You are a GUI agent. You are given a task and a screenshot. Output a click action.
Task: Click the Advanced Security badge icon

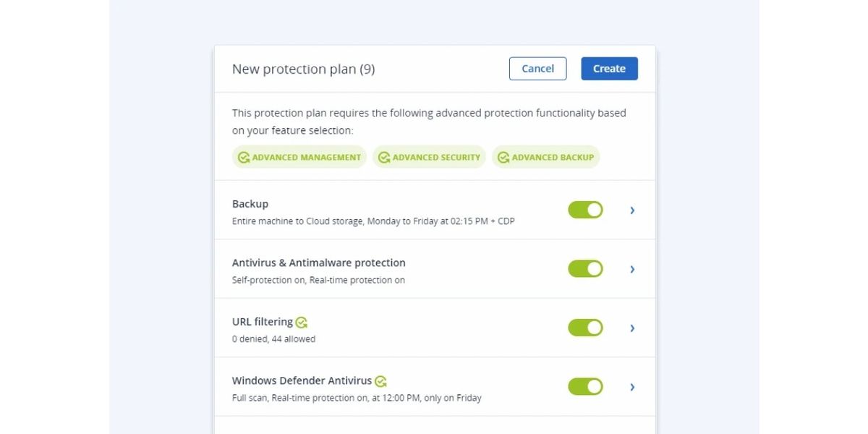tap(384, 157)
